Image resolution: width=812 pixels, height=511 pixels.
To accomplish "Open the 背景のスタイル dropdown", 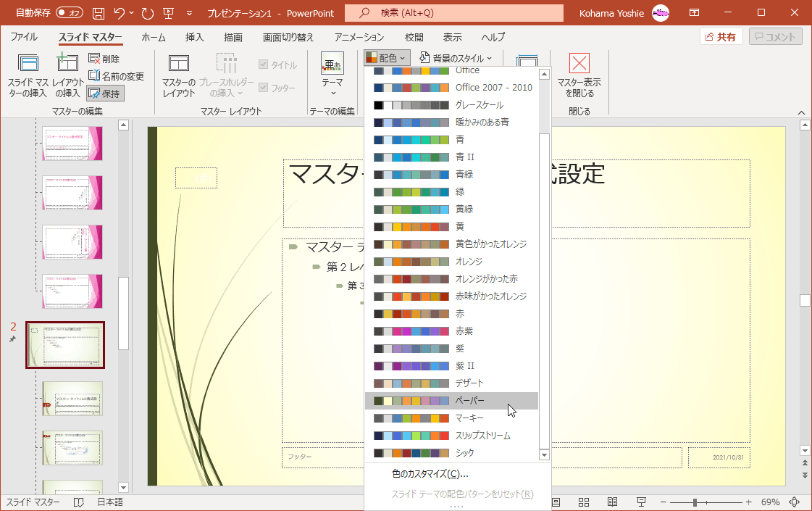I will point(456,57).
